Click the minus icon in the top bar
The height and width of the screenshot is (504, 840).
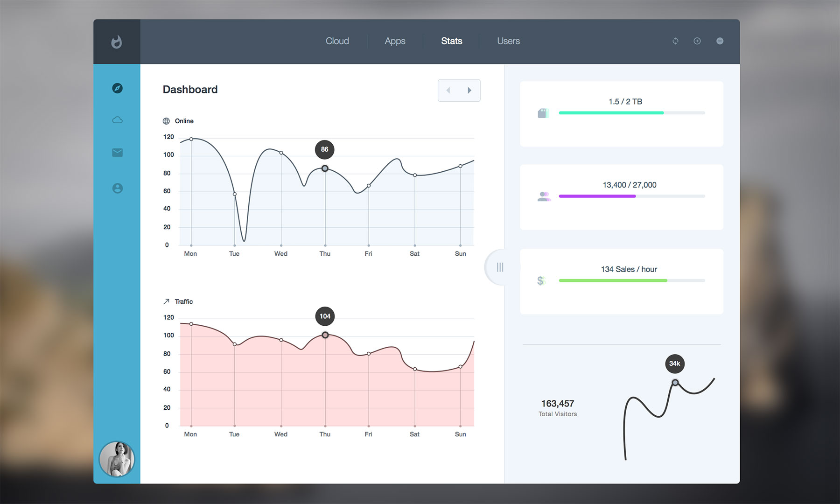click(720, 41)
